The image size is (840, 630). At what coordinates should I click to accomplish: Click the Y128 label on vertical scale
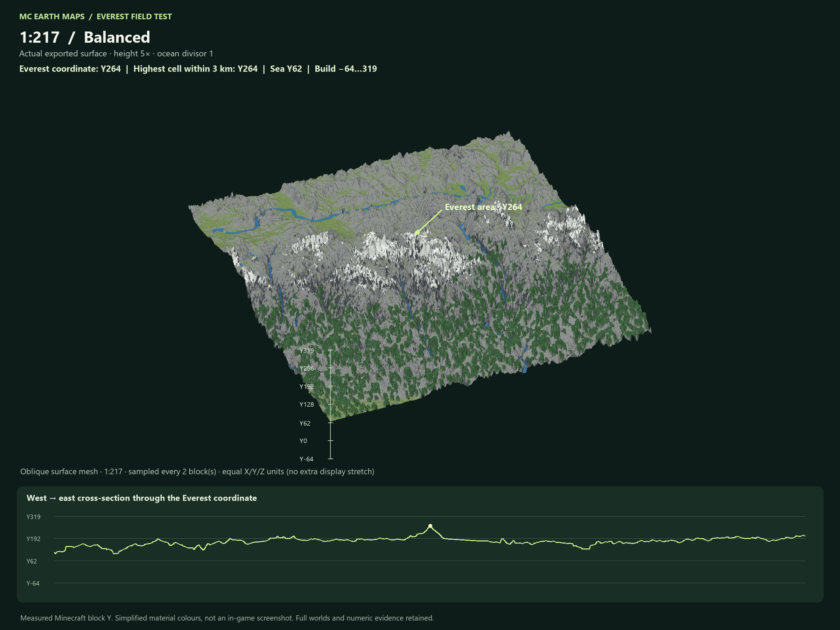pyautogui.click(x=307, y=405)
